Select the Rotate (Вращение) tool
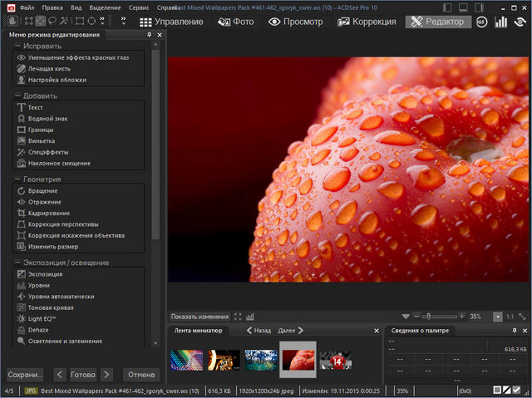Screen dimensions: 532x398 tap(43, 191)
